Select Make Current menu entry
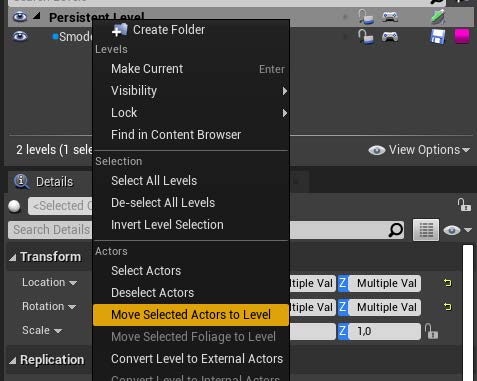This screenshot has width=477, height=381. [191, 69]
